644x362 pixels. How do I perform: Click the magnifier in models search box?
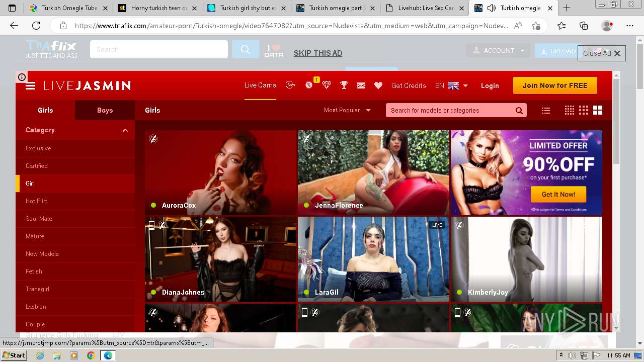[519, 111]
